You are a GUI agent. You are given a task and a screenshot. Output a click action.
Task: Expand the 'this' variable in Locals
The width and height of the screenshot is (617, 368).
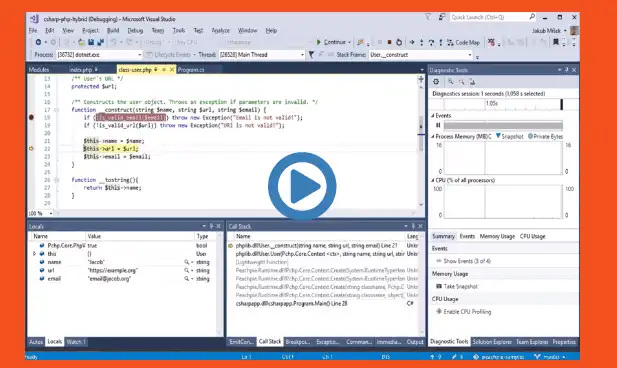point(35,254)
